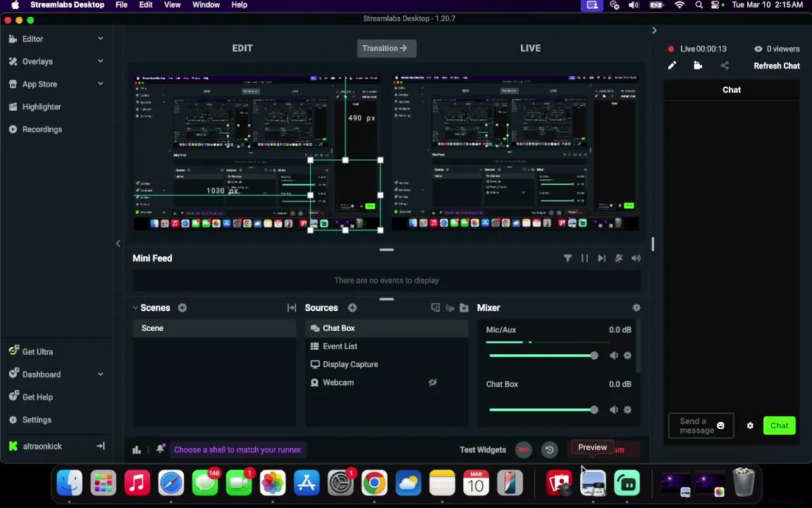
Task: Click Refresh Chat
Action: point(777,66)
